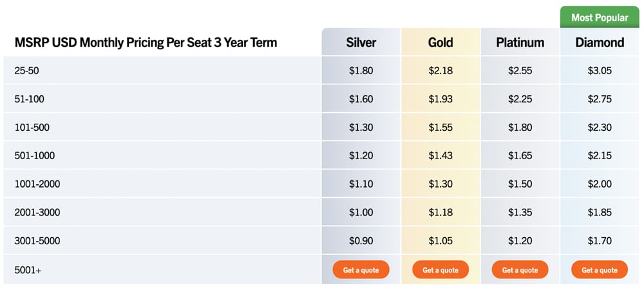Choose the Platinum plan header
644x290 pixels.
coord(520,43)
